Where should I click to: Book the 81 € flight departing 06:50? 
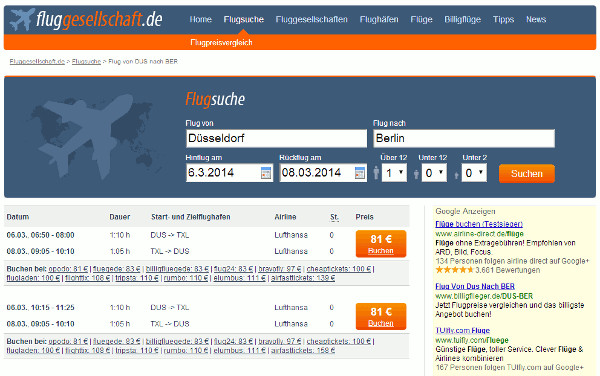click(381, 244)
